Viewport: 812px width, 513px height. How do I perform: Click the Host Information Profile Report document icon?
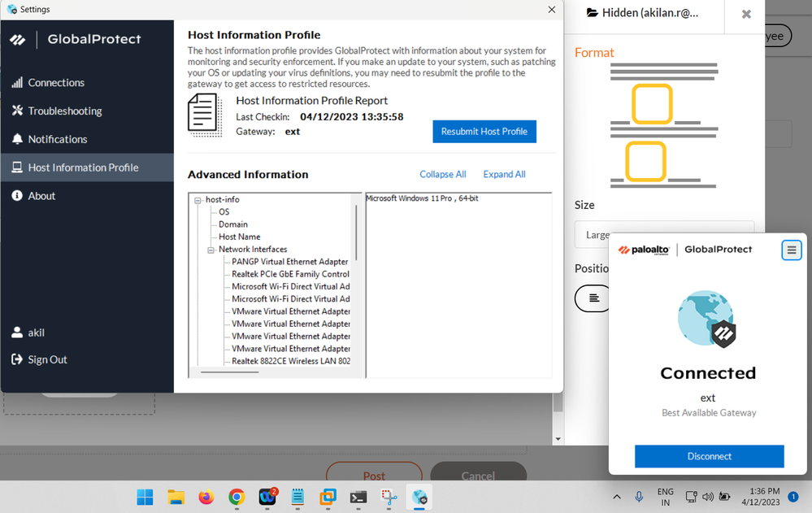click(205, 115)
